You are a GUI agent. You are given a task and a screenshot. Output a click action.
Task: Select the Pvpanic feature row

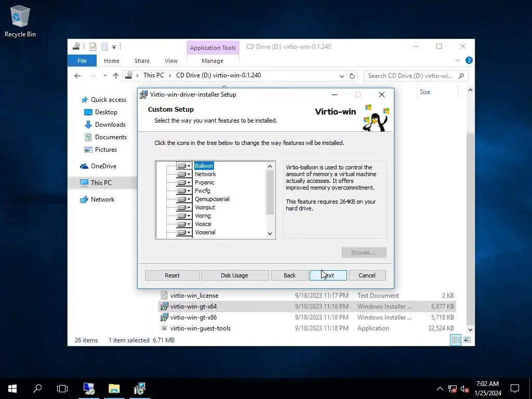[x=205, y=182]
